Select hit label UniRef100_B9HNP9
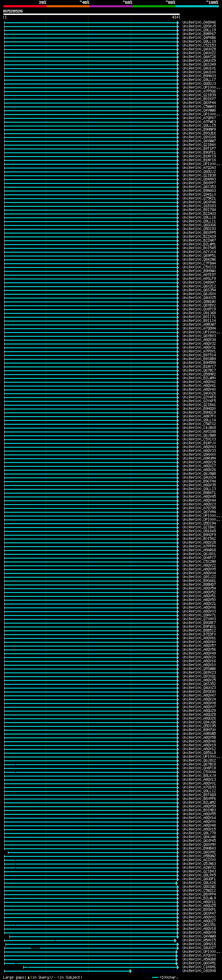222x980 pixels. pos(199,129)
